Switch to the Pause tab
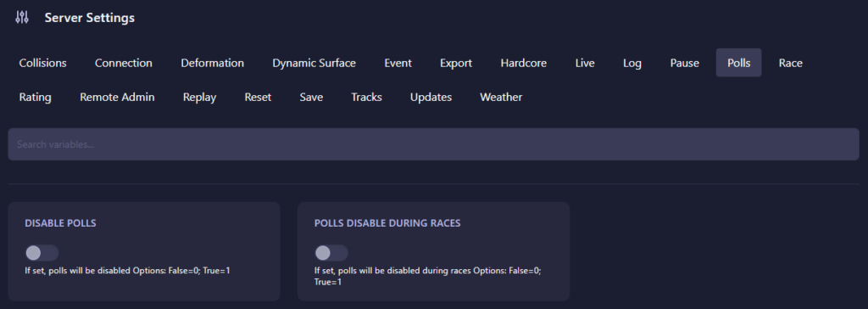The image size is (868, 309). click(x=685, y=63)
